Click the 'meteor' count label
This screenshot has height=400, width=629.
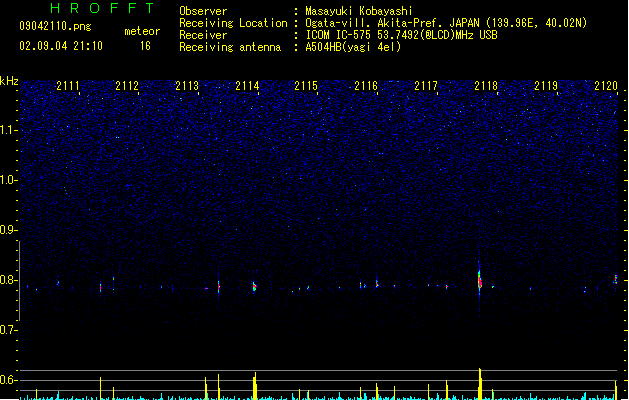[142, 31]
